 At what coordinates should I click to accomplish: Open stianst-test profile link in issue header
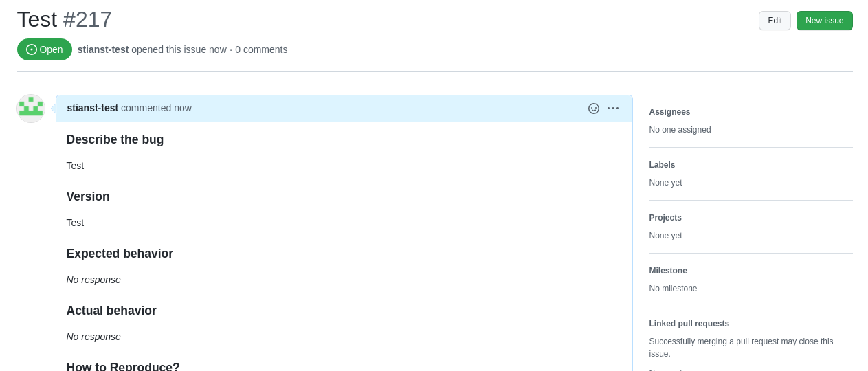tap(103, 49)
